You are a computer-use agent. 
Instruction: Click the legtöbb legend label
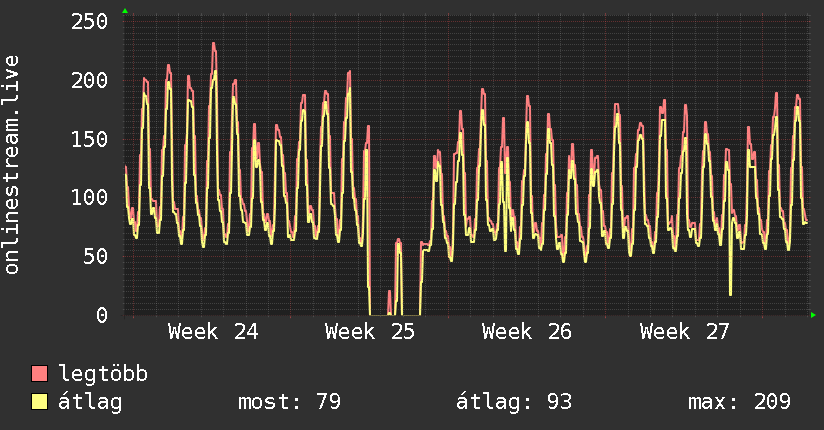click(103, 373)
